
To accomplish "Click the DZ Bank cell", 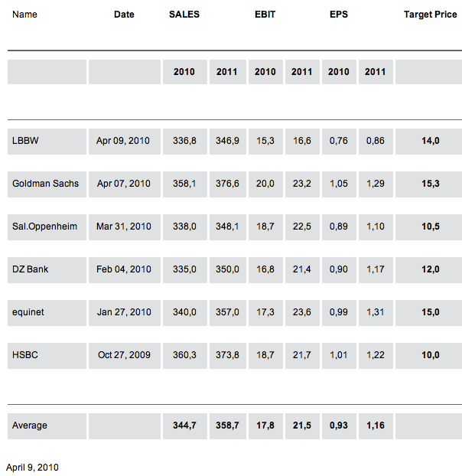I will (x=30, y=269).
